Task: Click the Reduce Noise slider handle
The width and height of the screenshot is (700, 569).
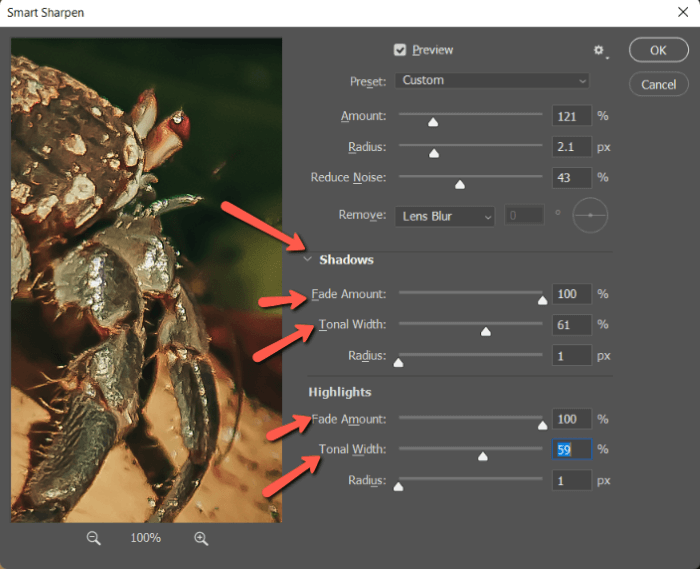Action: [x=460, y=184]
